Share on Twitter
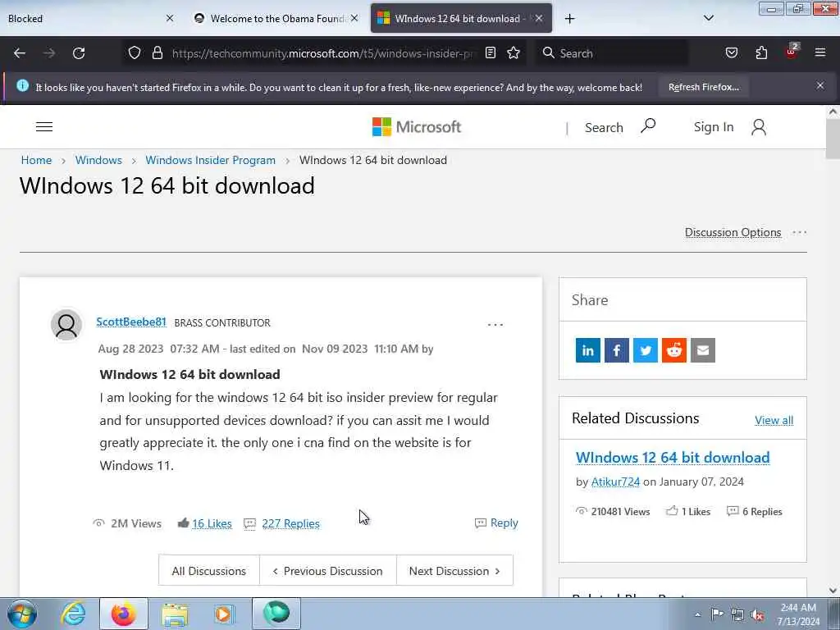The image size is (840, 630). click(646, 350)
